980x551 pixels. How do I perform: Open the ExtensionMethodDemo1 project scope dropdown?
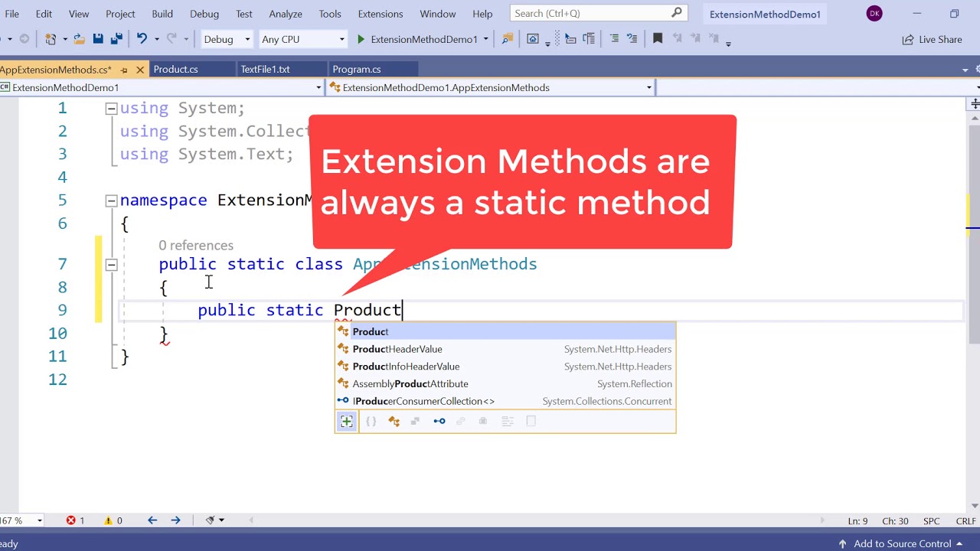[x=161, y=87]
